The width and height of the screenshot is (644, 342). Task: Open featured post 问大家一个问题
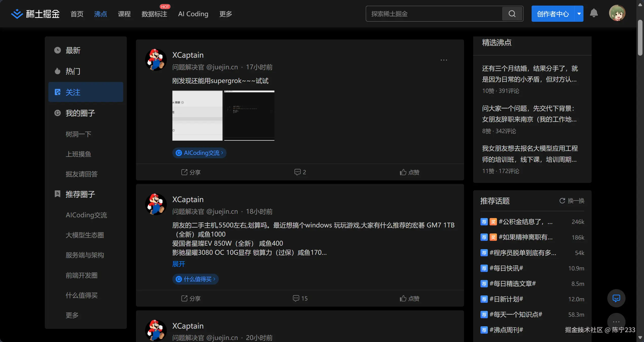click(530, 114)
